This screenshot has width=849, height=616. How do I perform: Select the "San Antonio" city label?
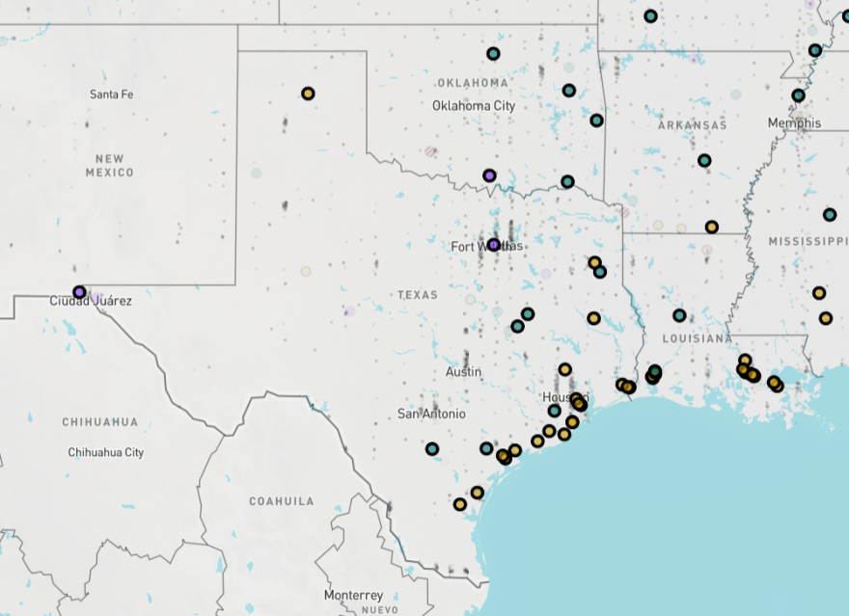coord(431,414)
